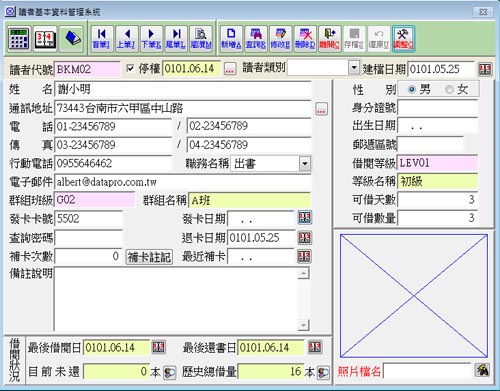Click the 通訊地址 address field
The width and height of the screenshot is (500, 391).
(x=183, y=108)
